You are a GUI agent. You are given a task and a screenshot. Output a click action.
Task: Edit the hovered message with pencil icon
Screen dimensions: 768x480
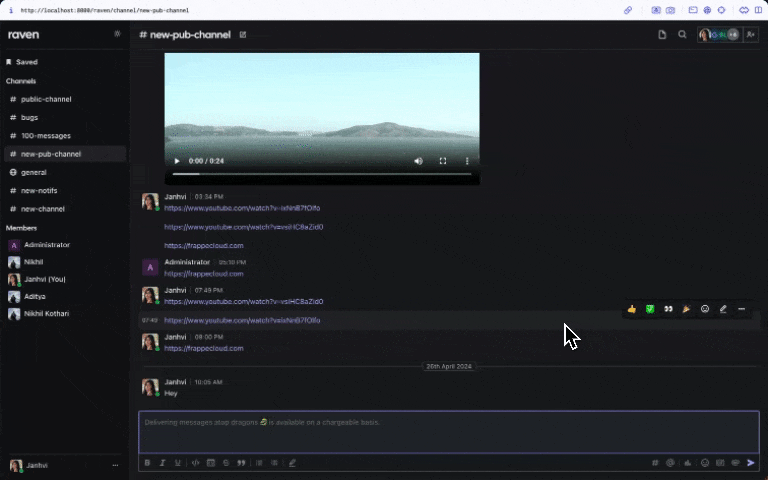tap(723, 309)
